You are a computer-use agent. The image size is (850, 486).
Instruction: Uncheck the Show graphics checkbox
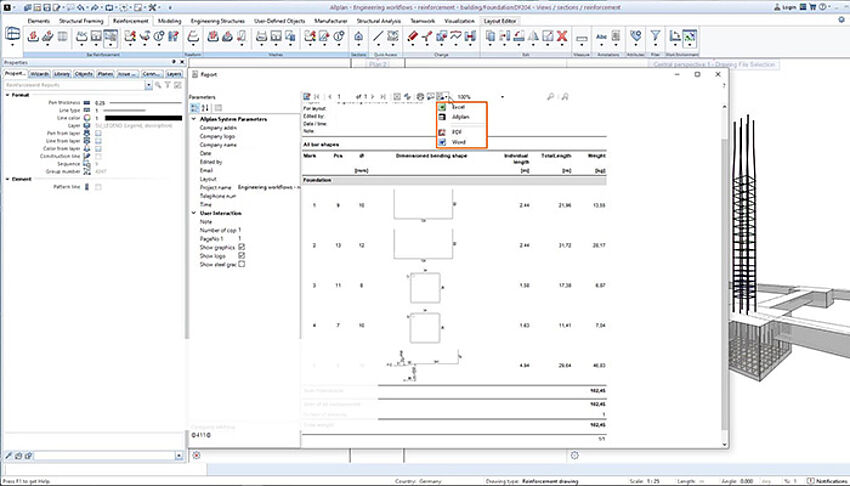click(x=241, y=247)
